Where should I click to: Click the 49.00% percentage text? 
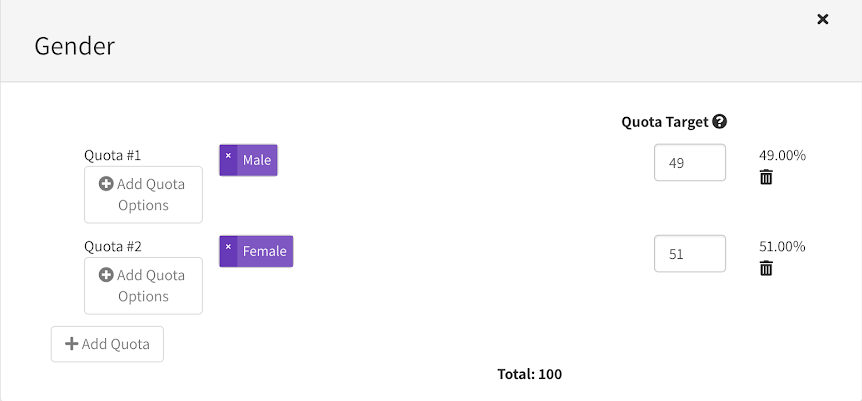tap(782, 155)
